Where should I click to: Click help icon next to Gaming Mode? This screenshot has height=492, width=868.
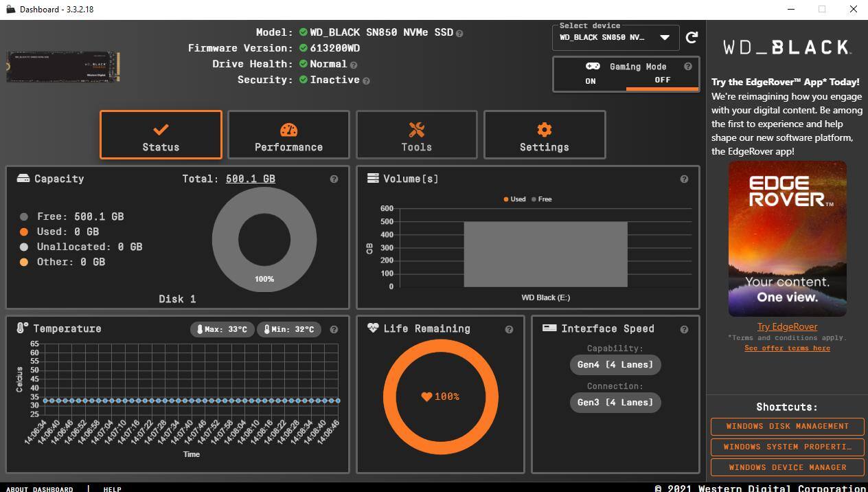pyautogui.click(x=687, y=67)
